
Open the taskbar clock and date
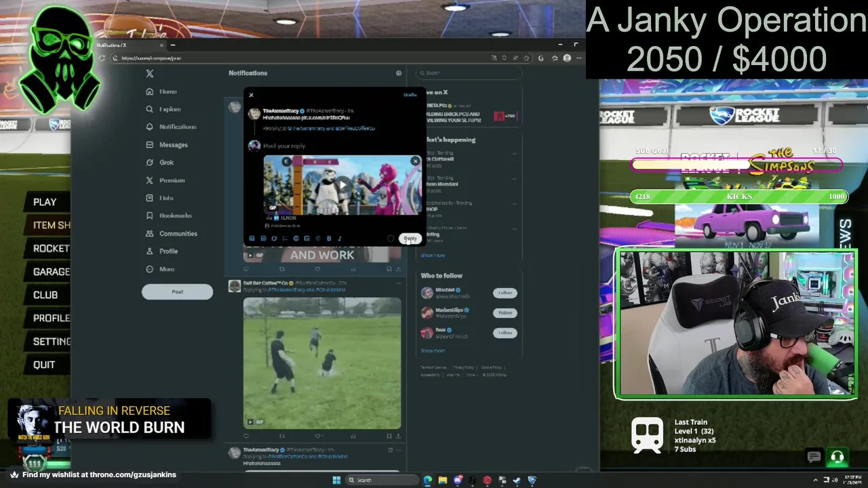coord(852,481)
